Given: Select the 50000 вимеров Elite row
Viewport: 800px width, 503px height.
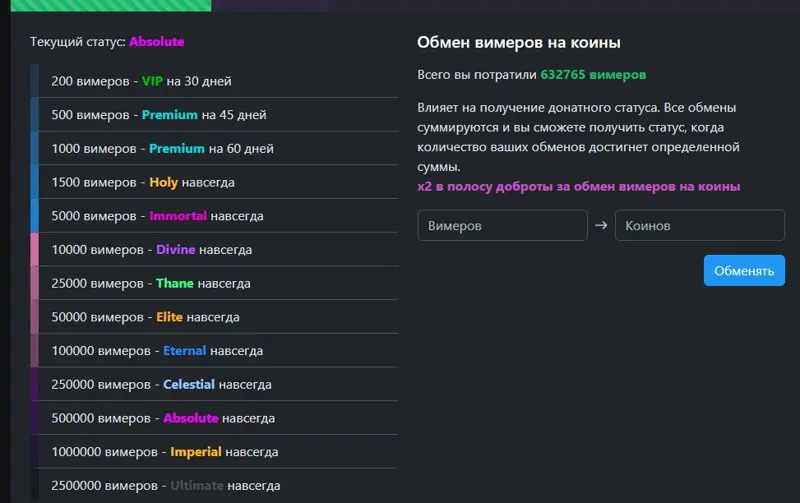Looking at the screenshot, I should coord(214,317).
